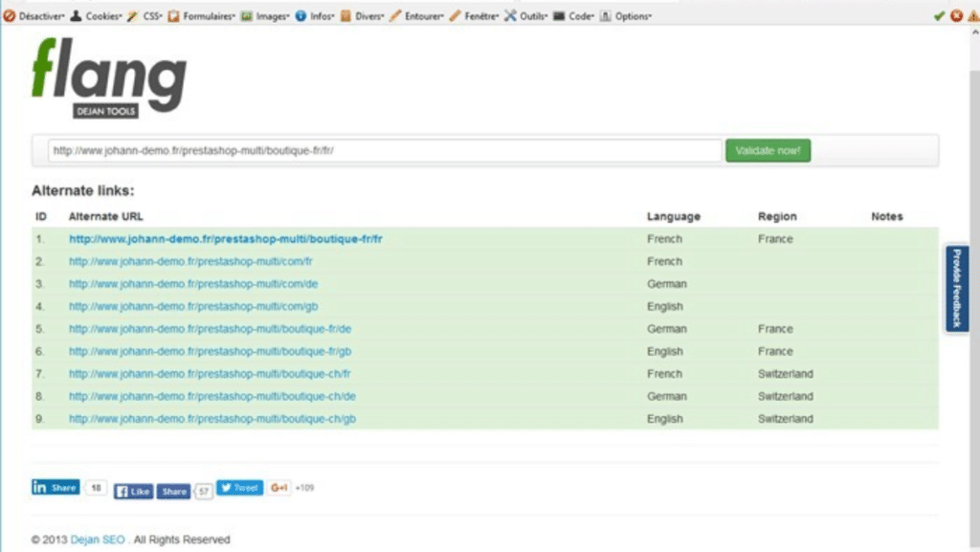Click the LinkedIn Share button
The height and width of the screenshot is (552, 980).
pyautogui.click(x=56, y=487)
